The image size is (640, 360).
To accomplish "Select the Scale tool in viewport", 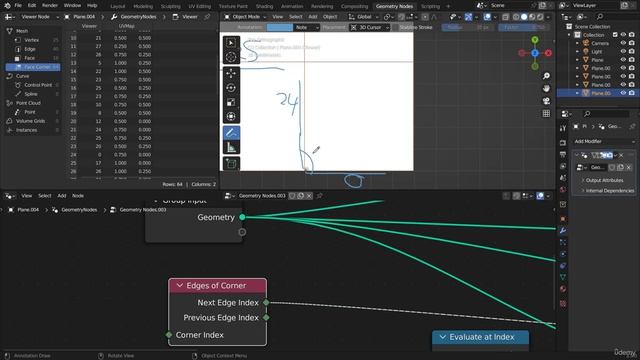I will (x=231, y=102).
